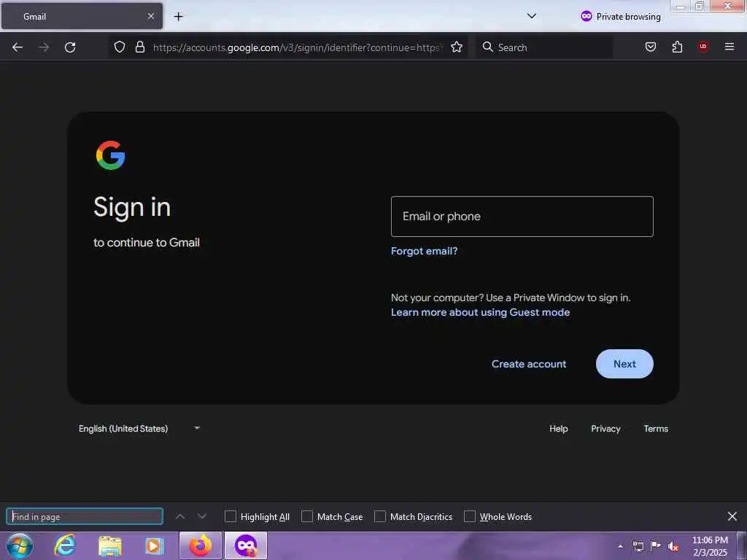Open the Save to Pocket icon

click(651, 47)
